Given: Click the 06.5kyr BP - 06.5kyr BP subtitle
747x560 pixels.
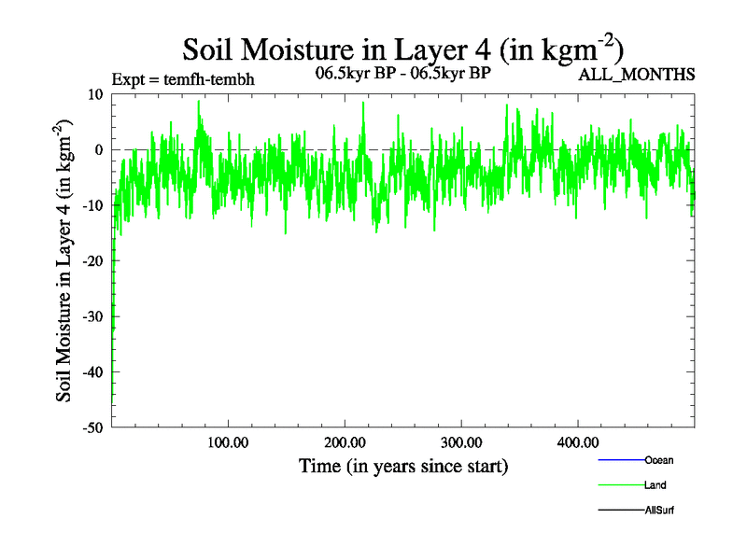Looking at the screenshot, I should click(402, 72).
